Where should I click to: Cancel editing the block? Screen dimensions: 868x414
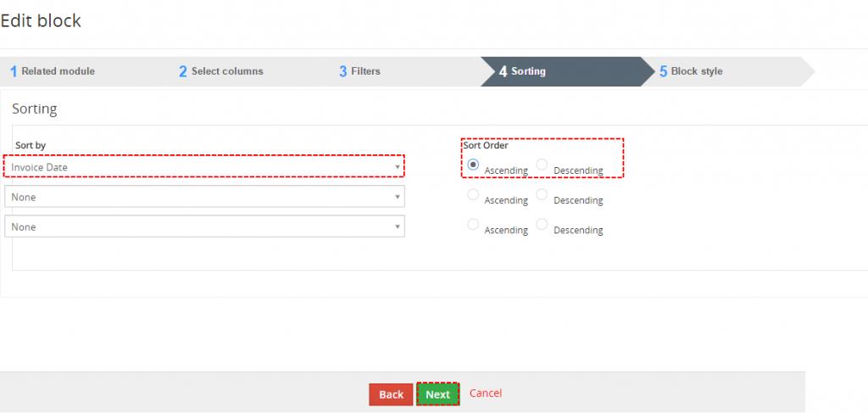point(486,394)
